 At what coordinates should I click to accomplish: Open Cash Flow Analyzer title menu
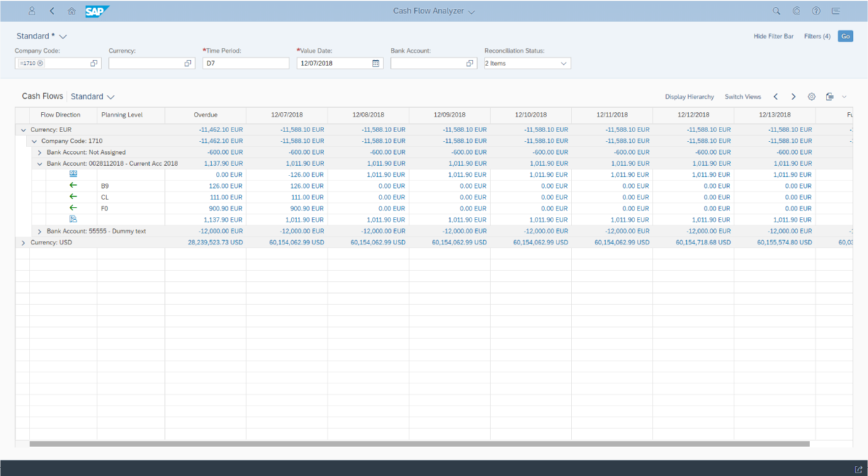[x=434, y=11]
